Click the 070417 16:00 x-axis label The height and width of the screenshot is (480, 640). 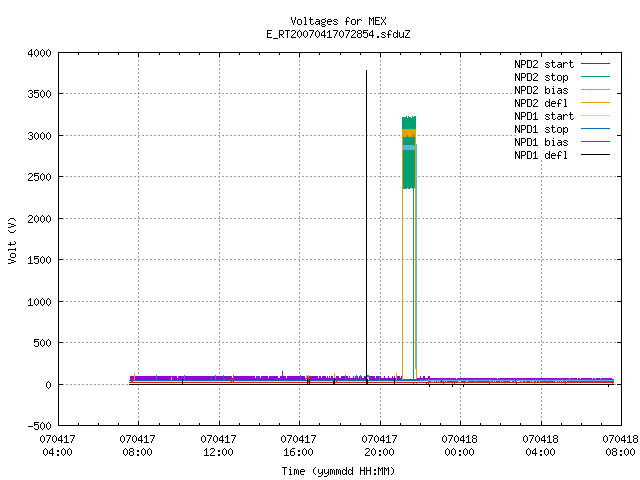click(x=298, y=446)
